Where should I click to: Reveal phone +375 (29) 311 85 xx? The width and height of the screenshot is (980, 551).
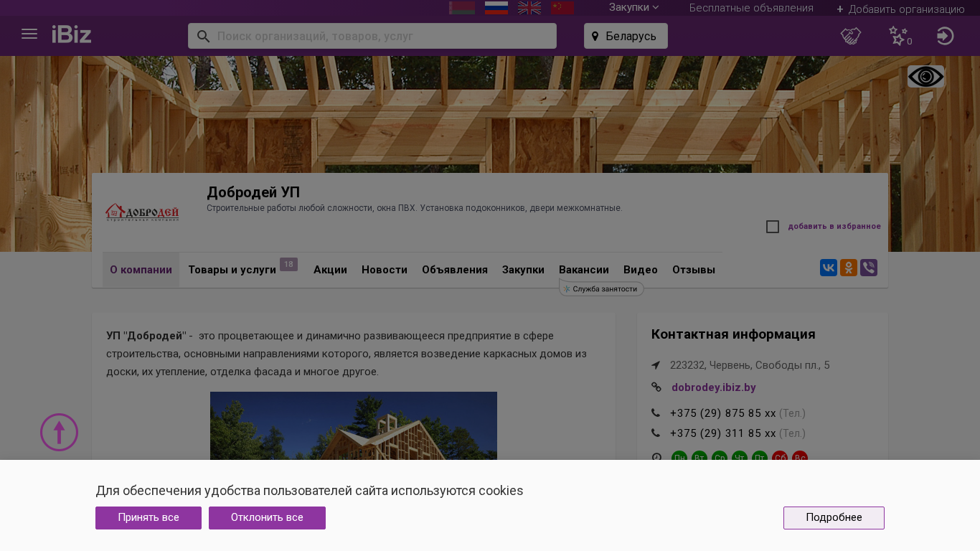coord(723,433)
